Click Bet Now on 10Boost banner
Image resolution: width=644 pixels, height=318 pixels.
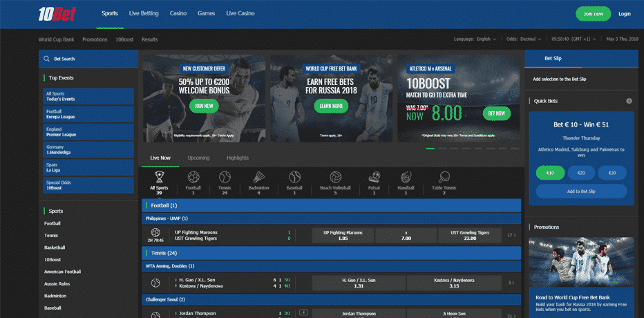point(497,113)
